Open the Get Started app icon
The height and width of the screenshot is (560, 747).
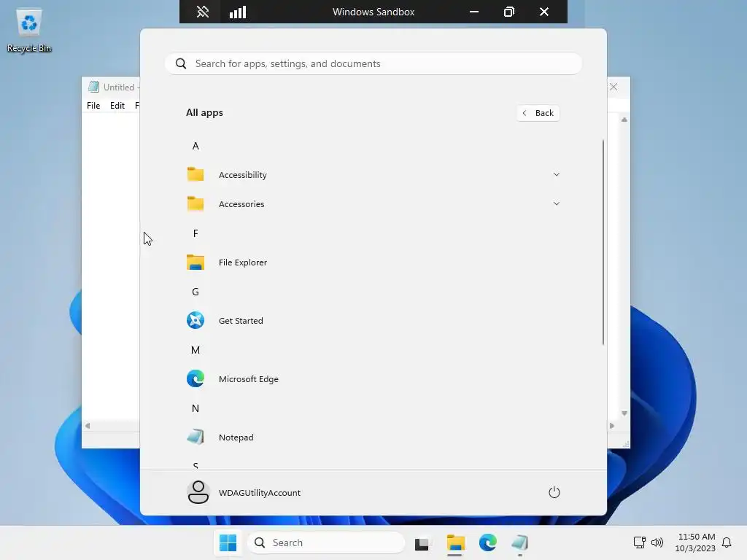196,321
